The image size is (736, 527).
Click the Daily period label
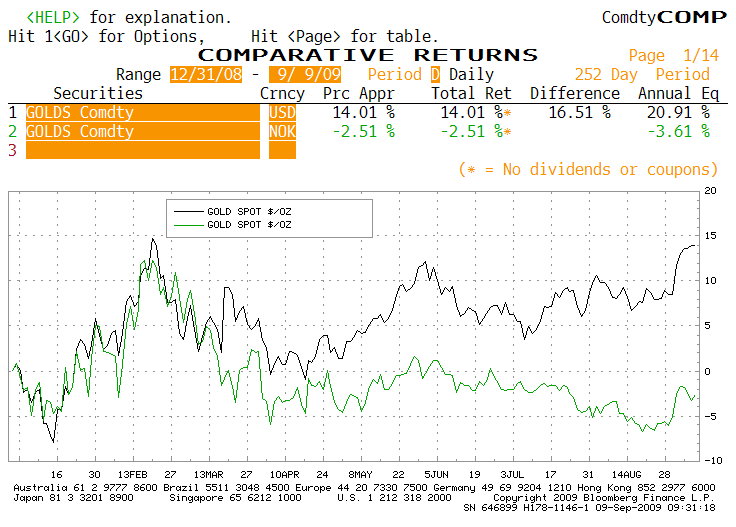click(x=471, y=75)
